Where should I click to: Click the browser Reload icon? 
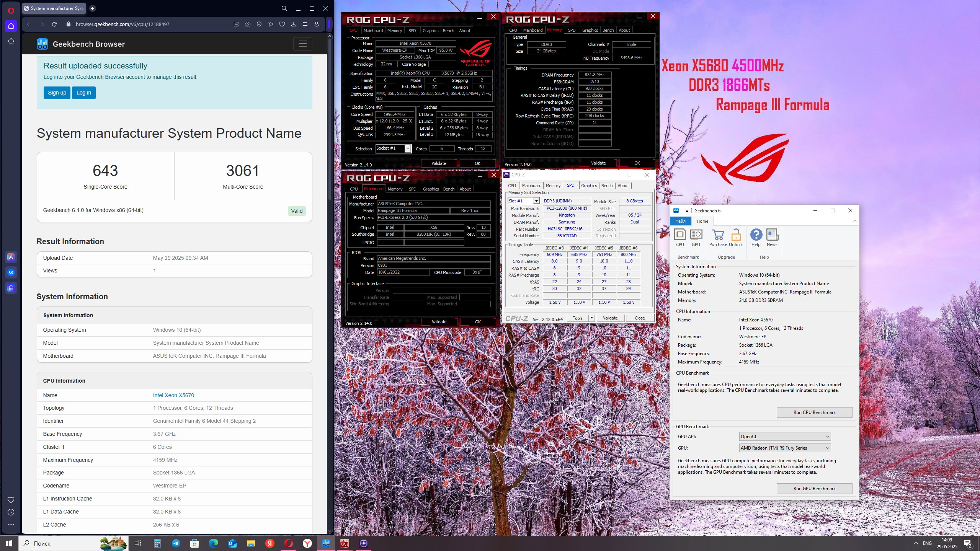point(54,24)
